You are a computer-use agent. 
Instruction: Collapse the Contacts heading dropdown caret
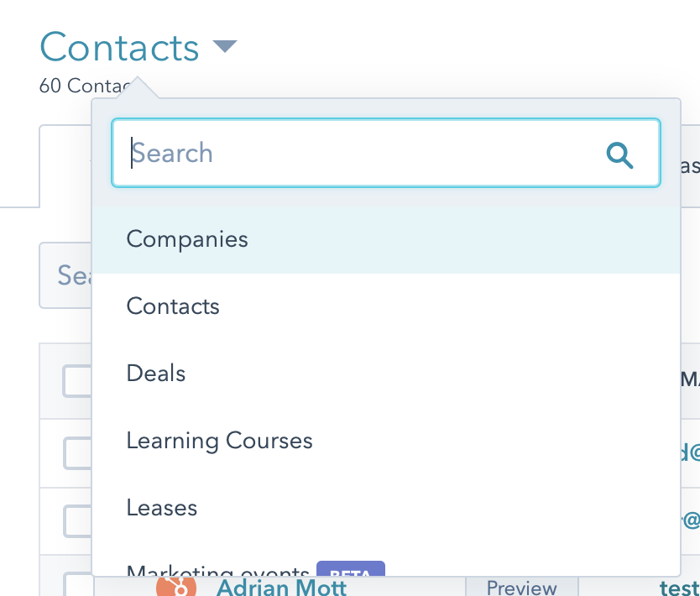coord(224,47)
